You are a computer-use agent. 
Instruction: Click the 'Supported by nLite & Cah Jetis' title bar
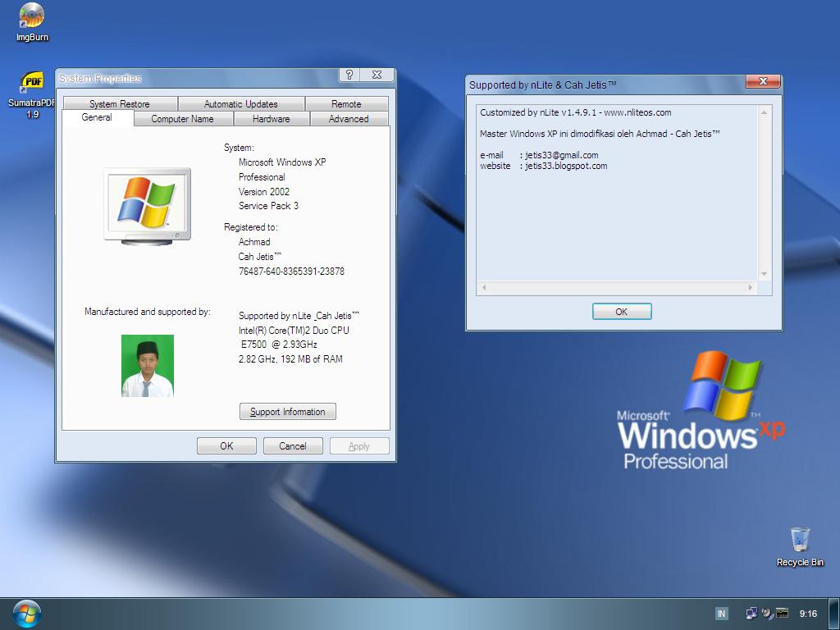pyautogui.click(x=605, y=84)
